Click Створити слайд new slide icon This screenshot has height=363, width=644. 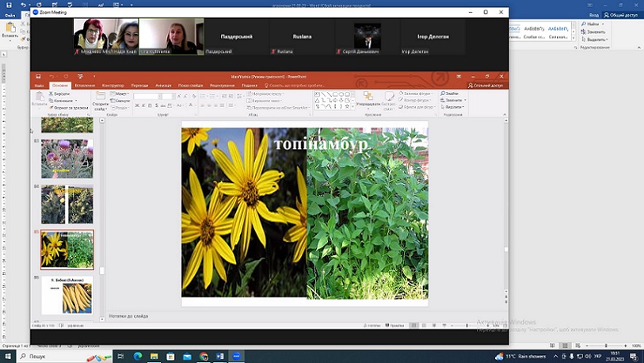[101, 97]
